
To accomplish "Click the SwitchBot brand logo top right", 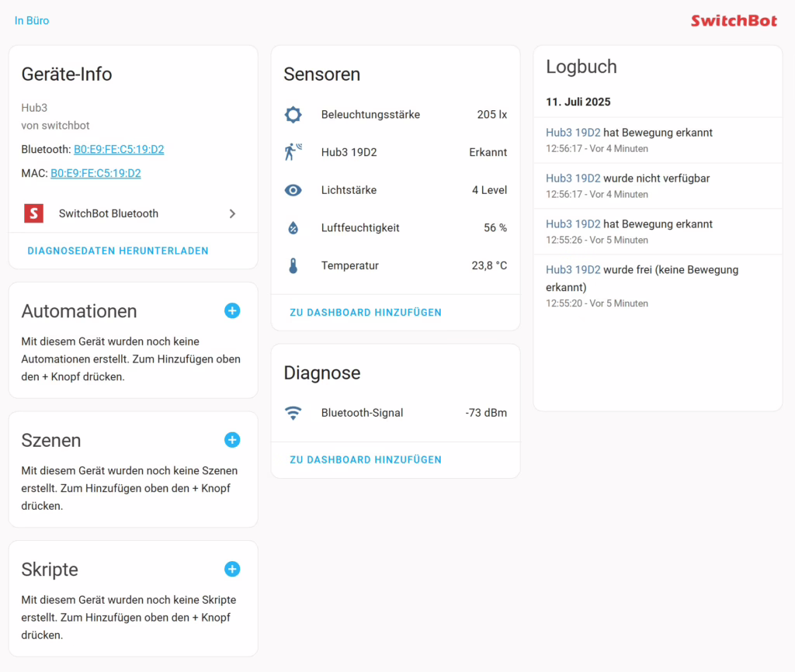I will (x=734, y=21).
